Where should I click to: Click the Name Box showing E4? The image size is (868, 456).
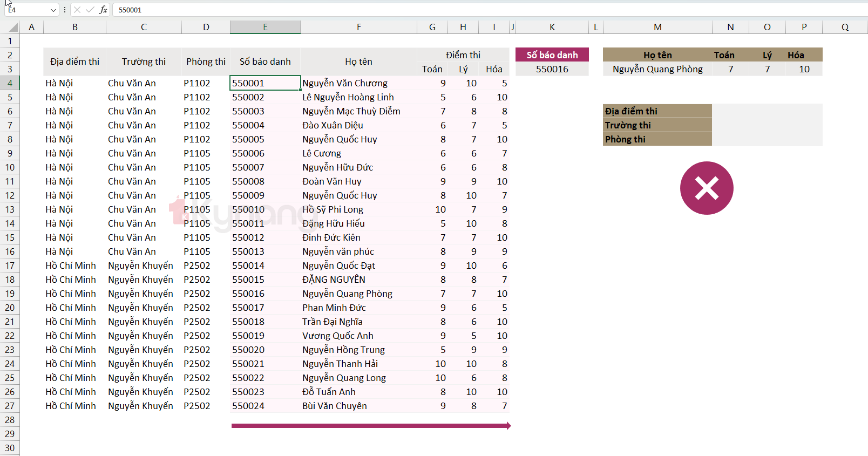pyautogui.click(x=26, y=10)
